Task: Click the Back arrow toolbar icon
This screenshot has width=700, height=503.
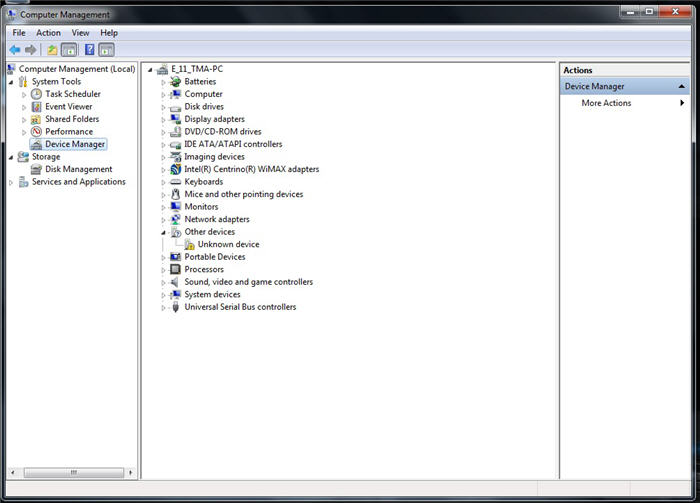Action: click(x=15, y=50)
